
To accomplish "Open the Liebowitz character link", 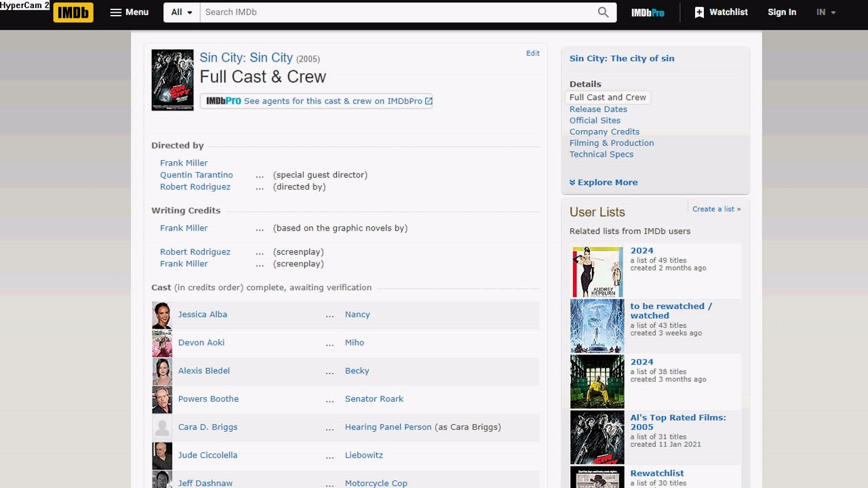I will pos(364,455).
